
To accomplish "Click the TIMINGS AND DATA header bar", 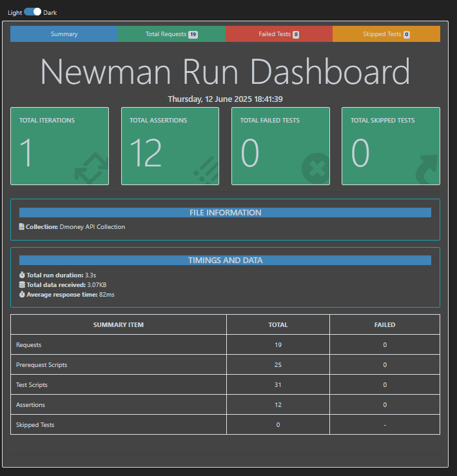I will [225, 260].
